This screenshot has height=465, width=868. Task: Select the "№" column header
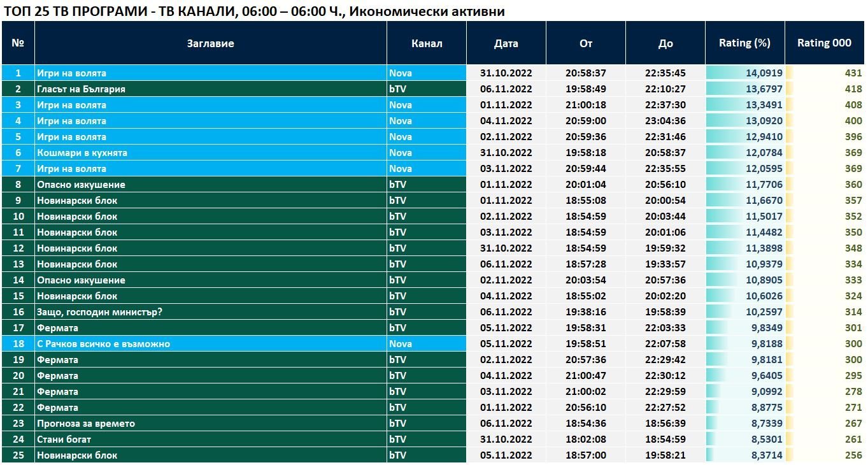tap(18, 43)
